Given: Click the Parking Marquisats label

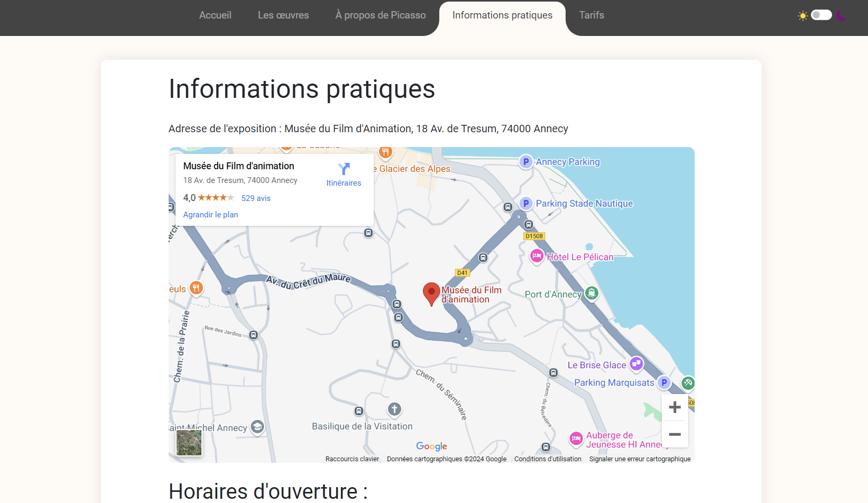Looking at the screenshot, I should [614, 382].
